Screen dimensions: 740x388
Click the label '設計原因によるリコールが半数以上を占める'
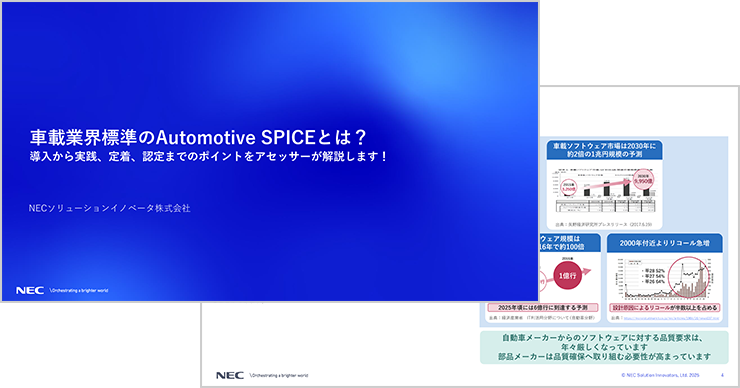[664, 308]
